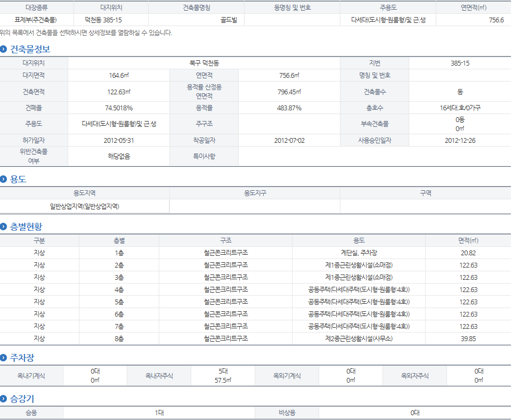Click the 용도지구 column header
Screen dimensions: 512x420
[x=255, y=193]
